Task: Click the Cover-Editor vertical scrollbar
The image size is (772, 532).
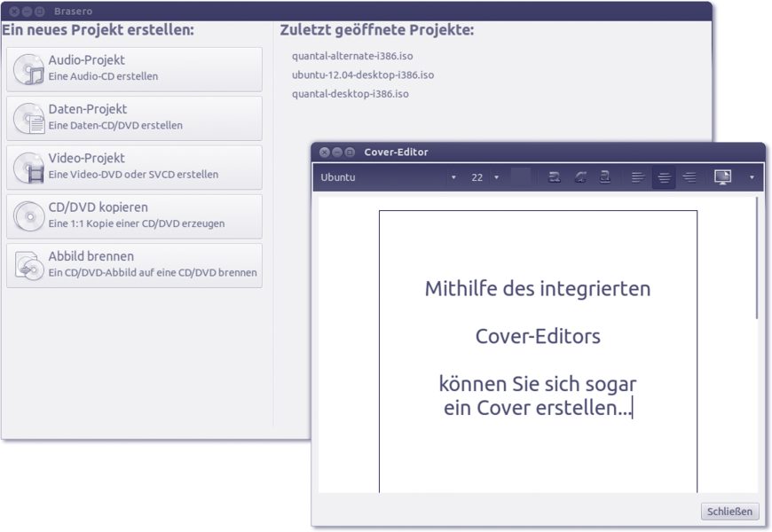Action: (x=757, y=257)
